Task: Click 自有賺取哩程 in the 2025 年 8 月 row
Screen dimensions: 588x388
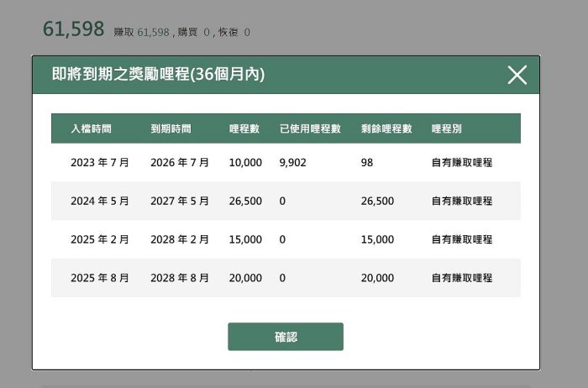Action: pyautogui.click(x=461, y=278)
